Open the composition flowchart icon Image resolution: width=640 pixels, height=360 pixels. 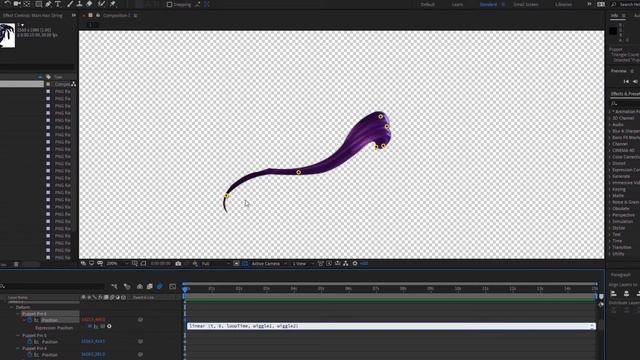click(x=346, y=264)
